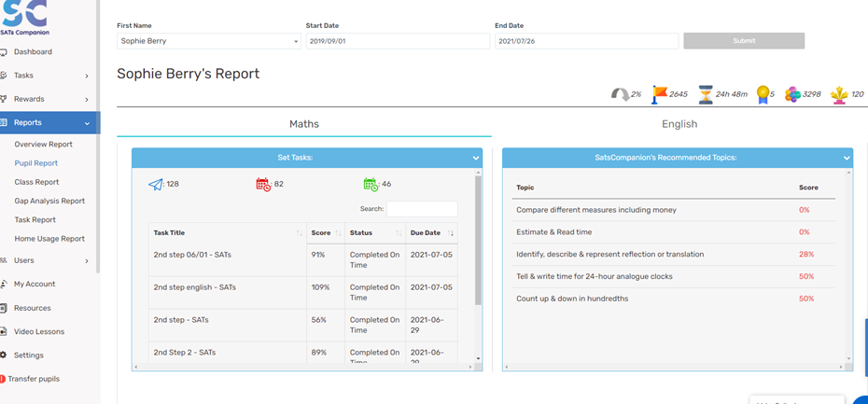Open Resources page
This screenshot has width=868, height=404.
[x=32, y=308]
